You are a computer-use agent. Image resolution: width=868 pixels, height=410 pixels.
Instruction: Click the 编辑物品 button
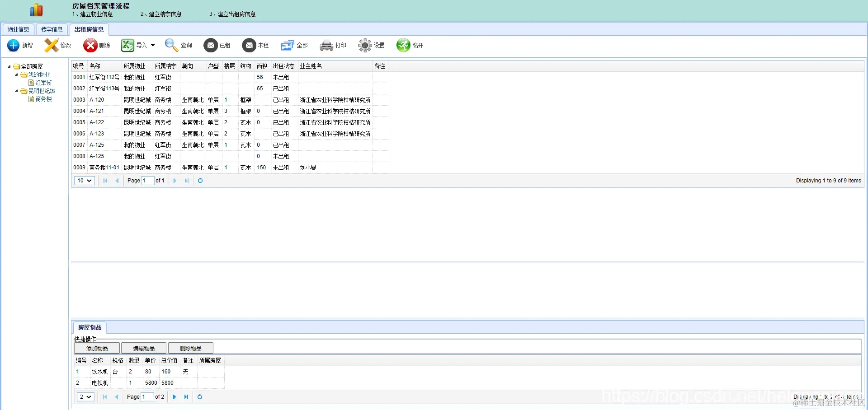(144, 348)
